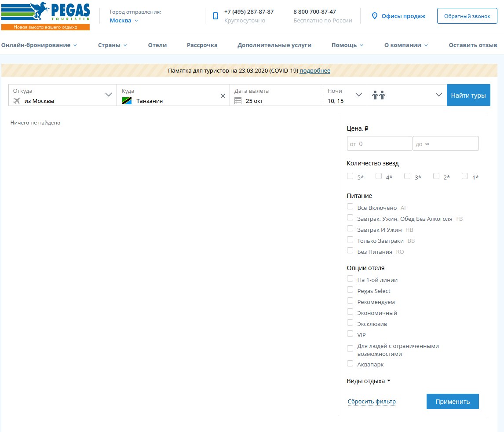Click the map pin icon near Офисы продаж
Image resolution: width=504 pixels, height=432 pixels.
click(x=374, y=16)
